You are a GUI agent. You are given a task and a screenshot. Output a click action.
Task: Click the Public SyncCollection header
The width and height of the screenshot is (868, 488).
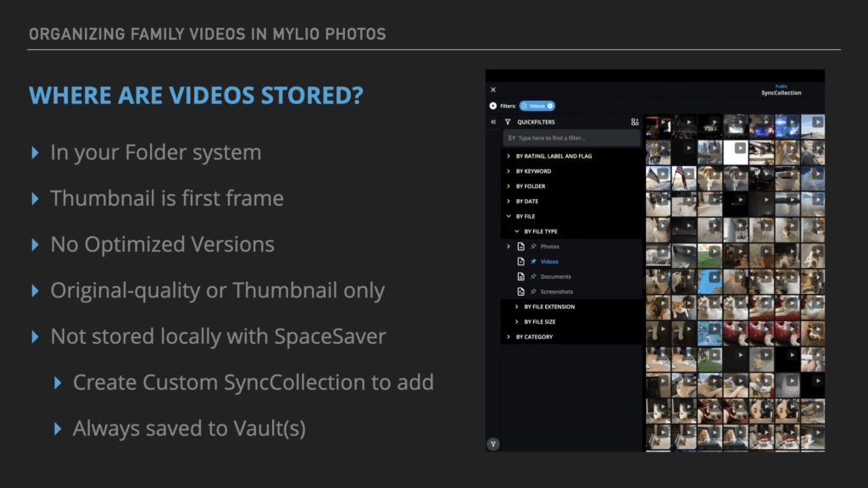781,91
